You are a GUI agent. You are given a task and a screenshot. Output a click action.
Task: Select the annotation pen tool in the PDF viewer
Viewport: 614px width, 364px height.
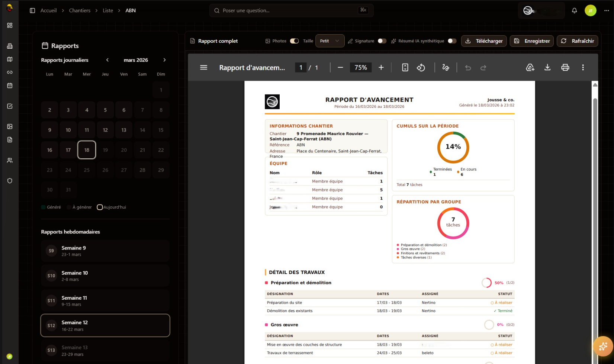[x=446, y=67]
